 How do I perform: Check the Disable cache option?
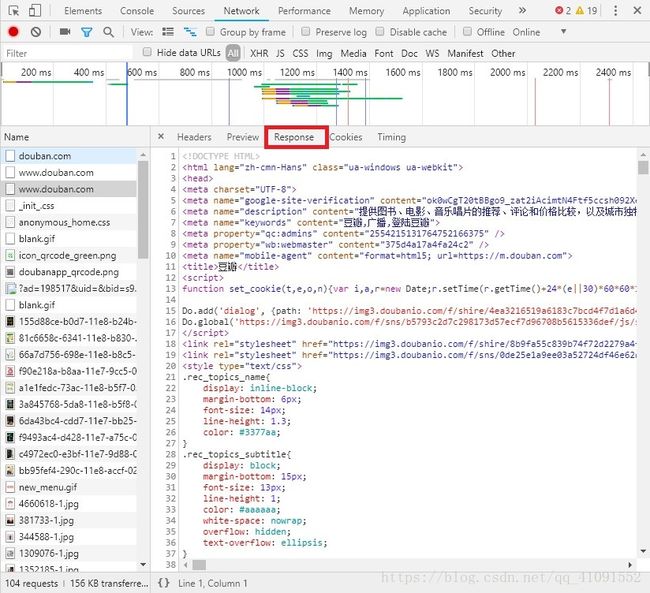[x=380, y=32]
